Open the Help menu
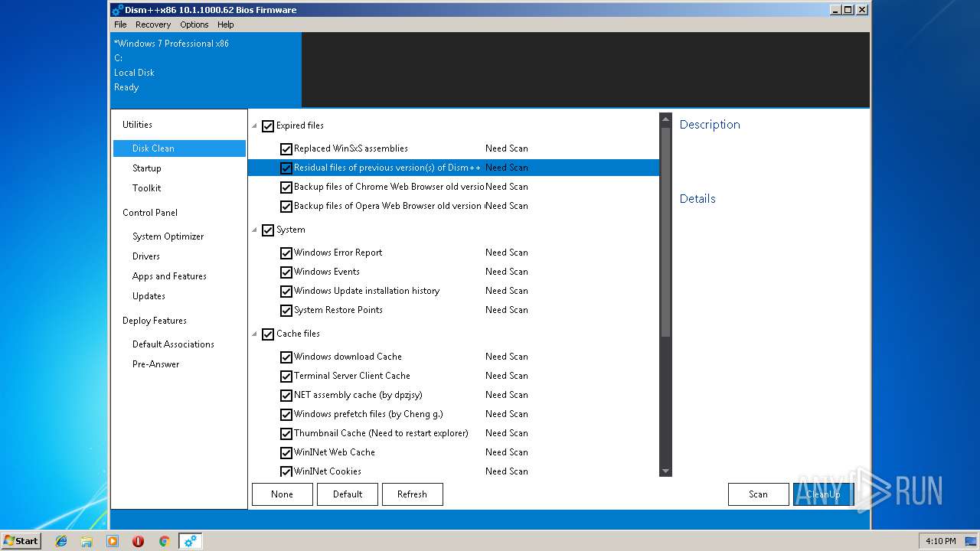This screenshot has width=980, height=551. click(x=225, y=24)
